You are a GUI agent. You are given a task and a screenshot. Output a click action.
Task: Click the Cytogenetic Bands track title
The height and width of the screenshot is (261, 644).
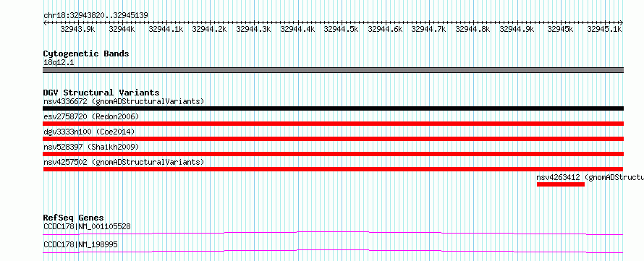click(86, 54)
